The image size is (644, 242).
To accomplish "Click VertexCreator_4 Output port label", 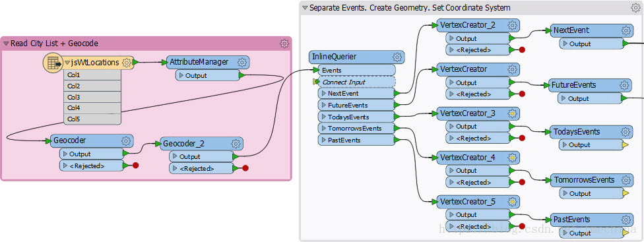I will coord(466,171).
